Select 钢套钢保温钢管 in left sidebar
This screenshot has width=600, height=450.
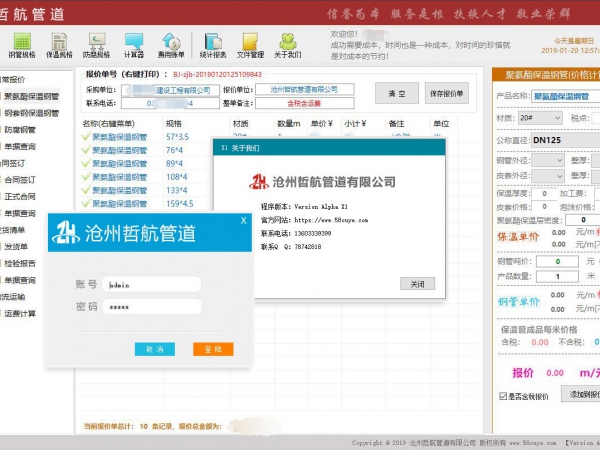31,113
